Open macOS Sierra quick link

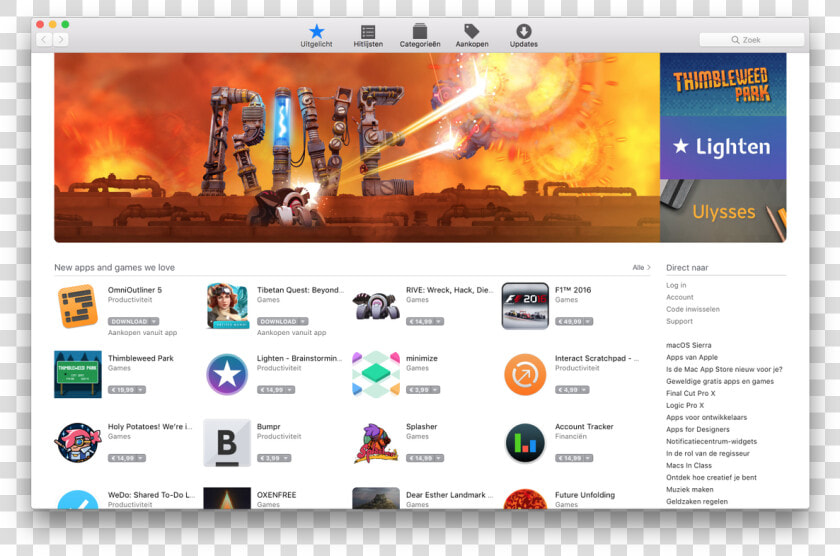click(x=689, y=345)
